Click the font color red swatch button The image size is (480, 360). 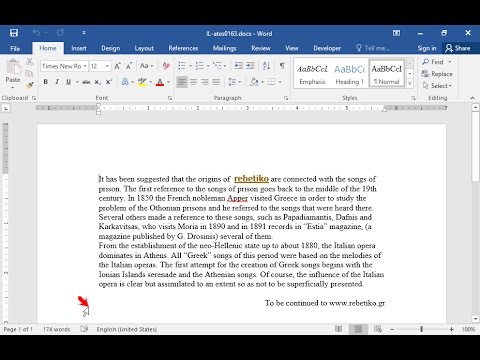(160, 82)
